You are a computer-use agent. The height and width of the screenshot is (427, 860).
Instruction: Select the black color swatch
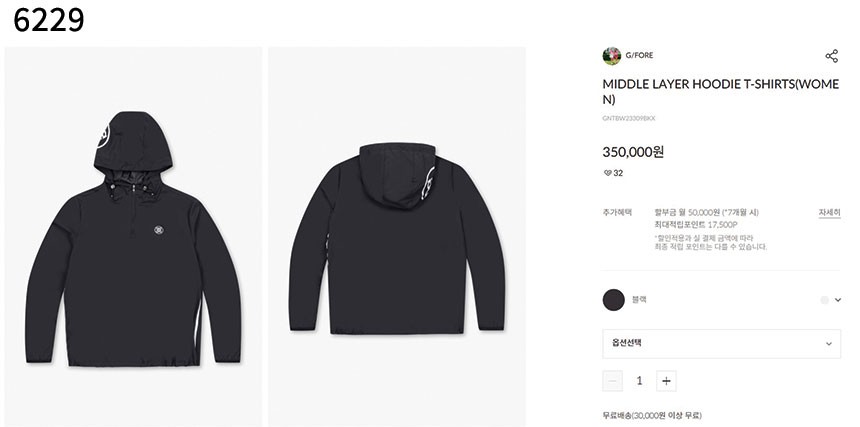coord(614,299)
